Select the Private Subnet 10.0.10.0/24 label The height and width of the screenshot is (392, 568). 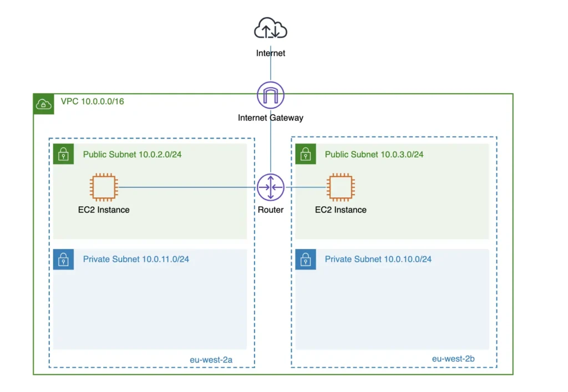click(x=378, y=259)
